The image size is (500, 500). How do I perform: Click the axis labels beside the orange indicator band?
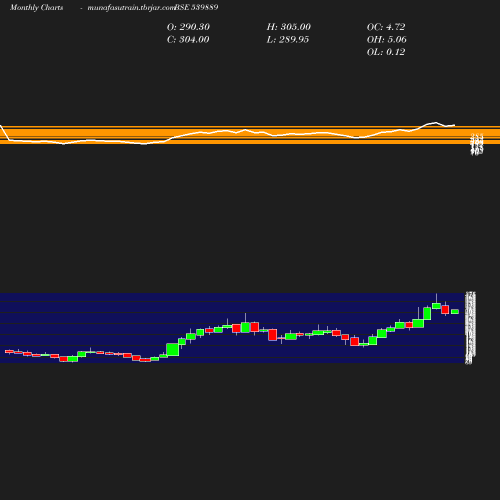pos(477,144)
